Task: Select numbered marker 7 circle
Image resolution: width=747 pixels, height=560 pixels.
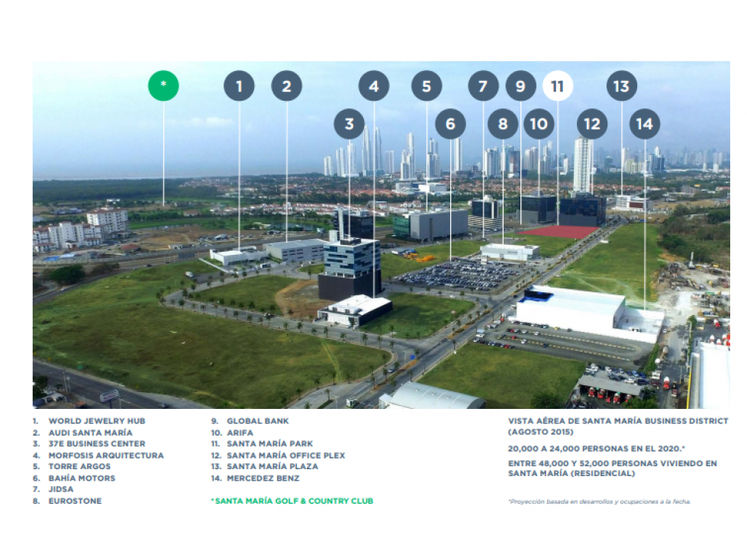Action: (483, 85)
